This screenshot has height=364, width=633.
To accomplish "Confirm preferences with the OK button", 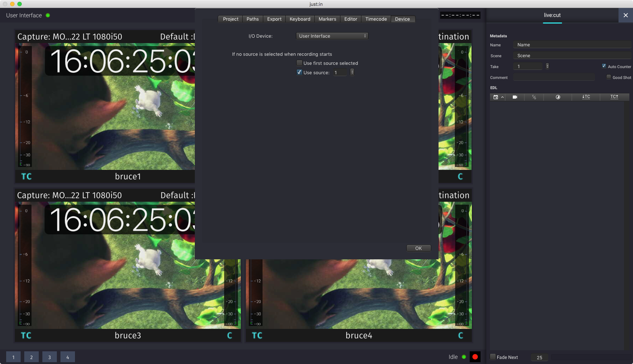I will click(419, 248).
